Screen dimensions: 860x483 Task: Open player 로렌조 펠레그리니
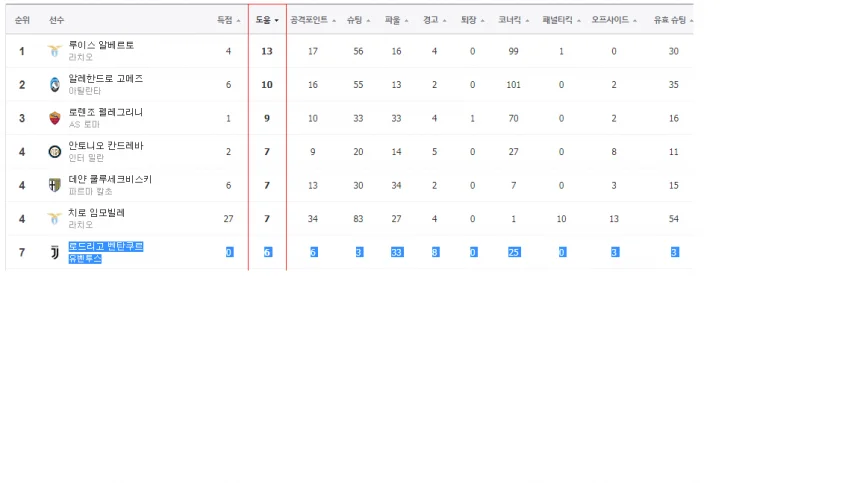[105, 112]
